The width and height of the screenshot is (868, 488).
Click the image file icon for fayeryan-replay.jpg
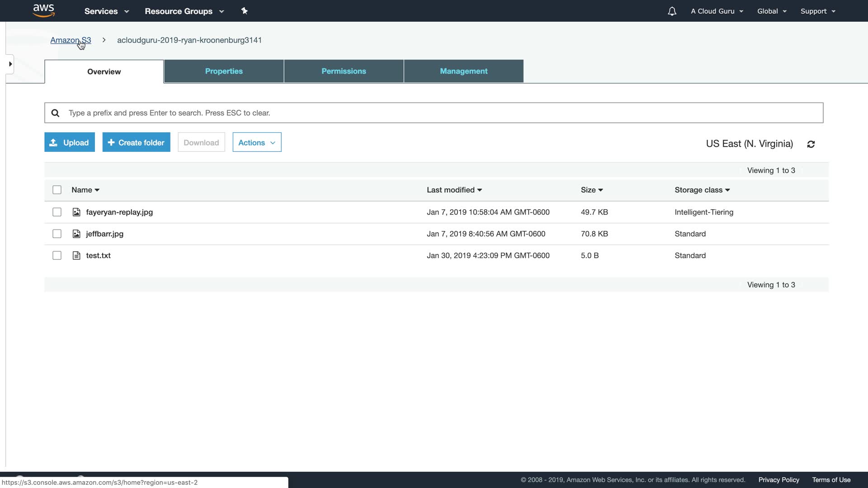tap(76, 212)
